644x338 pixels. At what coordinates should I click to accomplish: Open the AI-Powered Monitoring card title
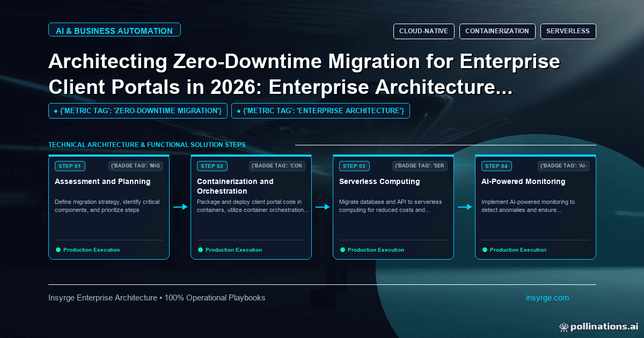[x=523, y=181]
